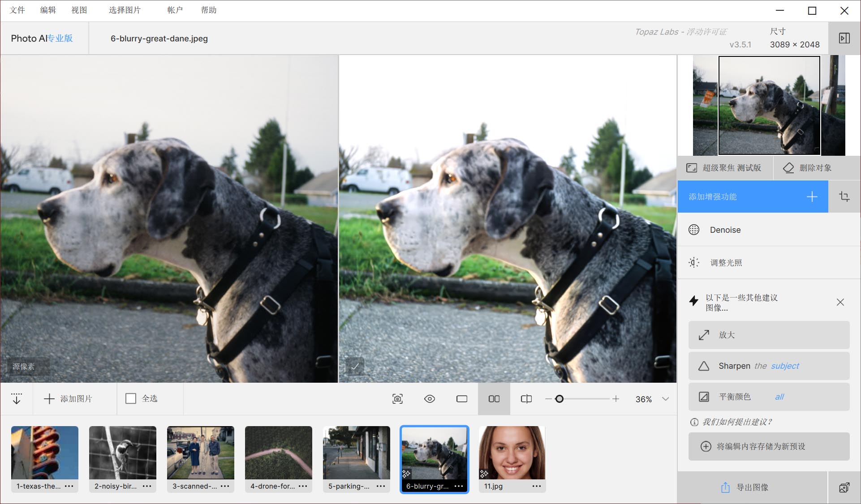This screenshot has height=504, width=861.
Task: Click the zoom slider handle
Action: click(x=559, y=399)
